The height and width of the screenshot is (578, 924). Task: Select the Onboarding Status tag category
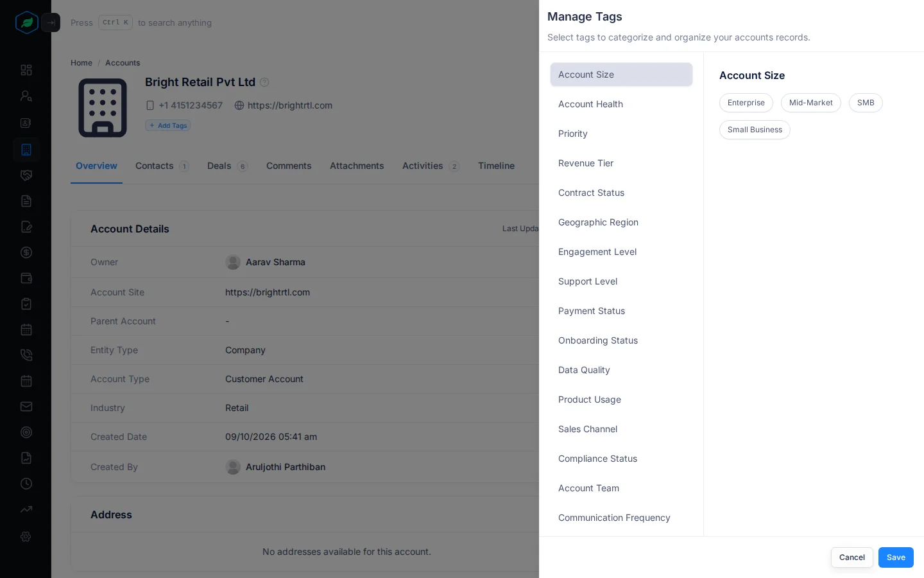[x=621, y=340]
